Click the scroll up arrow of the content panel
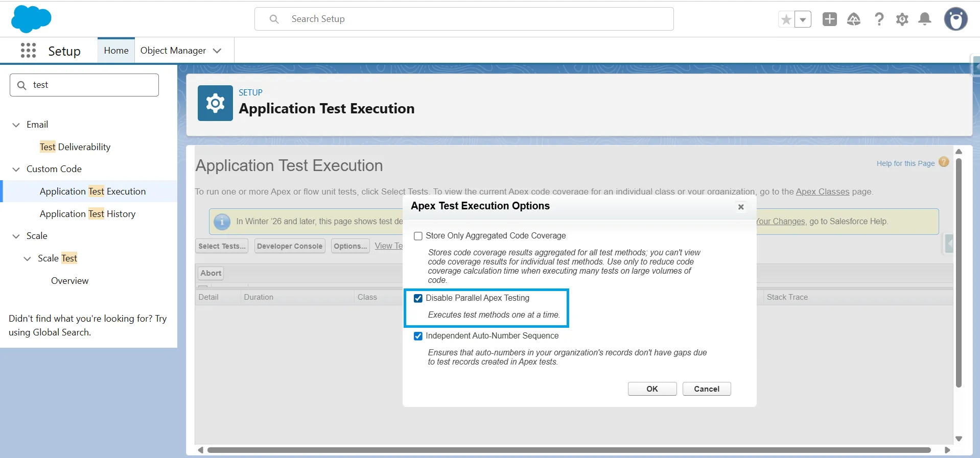980x458 pixels. (x=959, y=152)
